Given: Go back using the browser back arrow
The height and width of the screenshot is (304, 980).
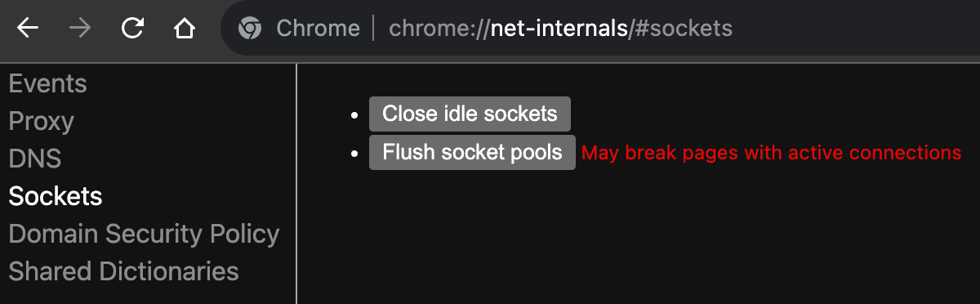Looking at the screenshot, I should pyautogui.click(x=28, y=29).
